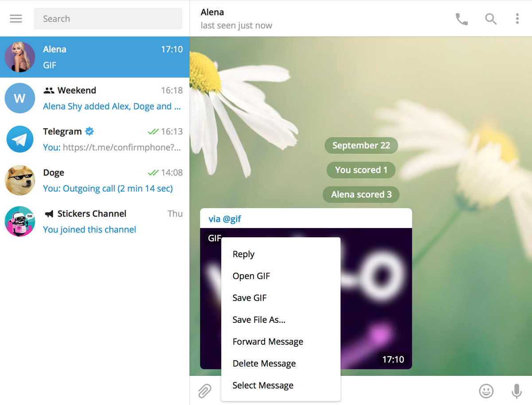Click the Telegram logo avatar
The height and width of the screenshot is (405, 532).
coord(20,139)
